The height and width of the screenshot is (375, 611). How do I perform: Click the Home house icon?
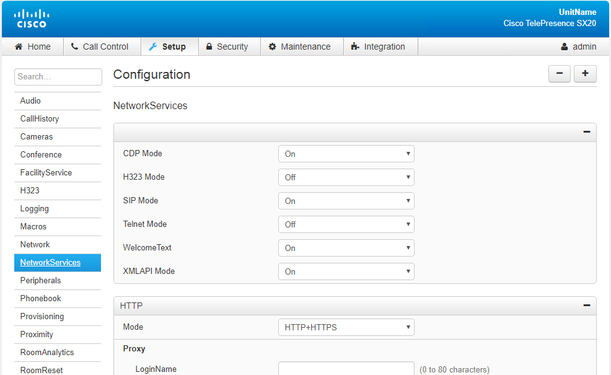18,47
